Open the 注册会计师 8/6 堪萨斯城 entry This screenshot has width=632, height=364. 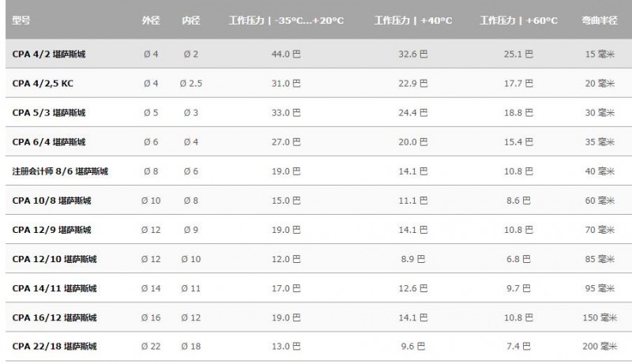pyautogui.click(x=60, y=171)
